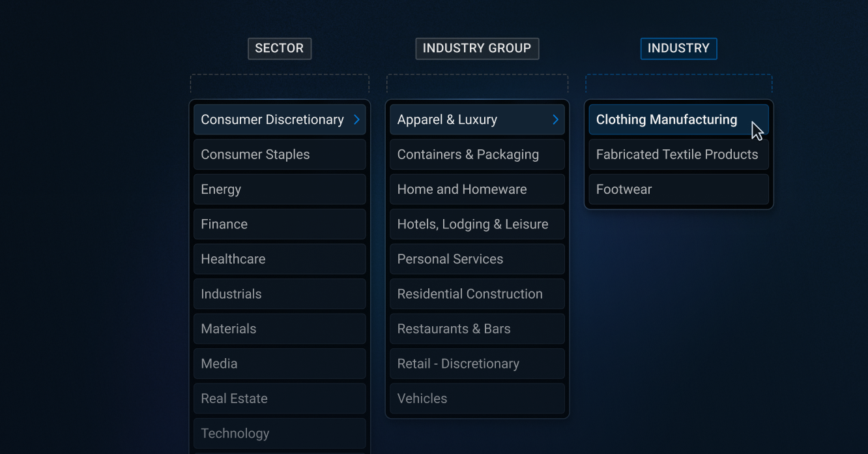Select the Healthcare sector
The height and width of the screenshot is (454, 868).
click(x=279, y=259)
